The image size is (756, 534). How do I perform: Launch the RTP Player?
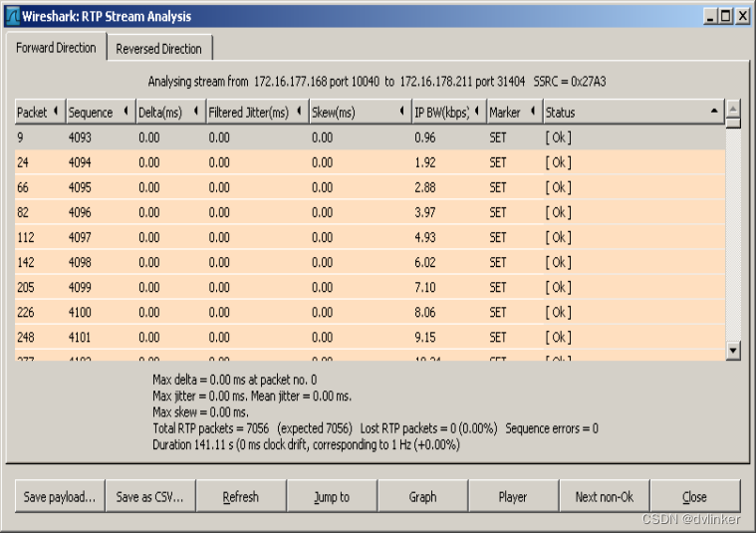(x=513, y=496)
